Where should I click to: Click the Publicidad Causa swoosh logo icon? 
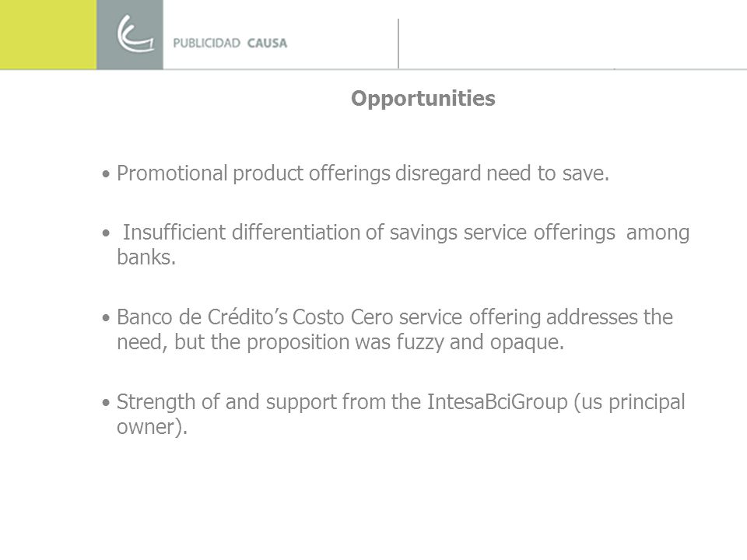tap(135, 33)
